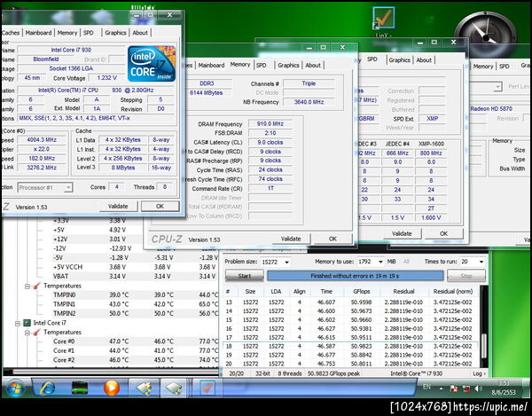Open Windows Media Player from the taskbar
The height and width of the screenshot is (416, 532).
click(x=111, y=388)
